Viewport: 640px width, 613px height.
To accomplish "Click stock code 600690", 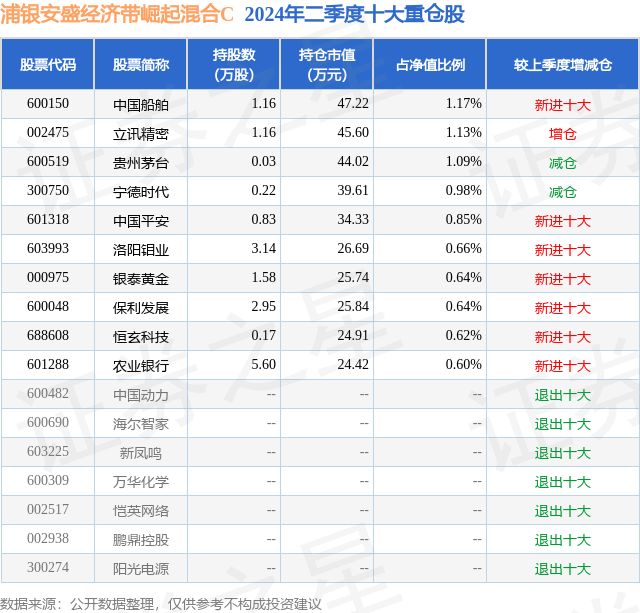I will 48,422.
